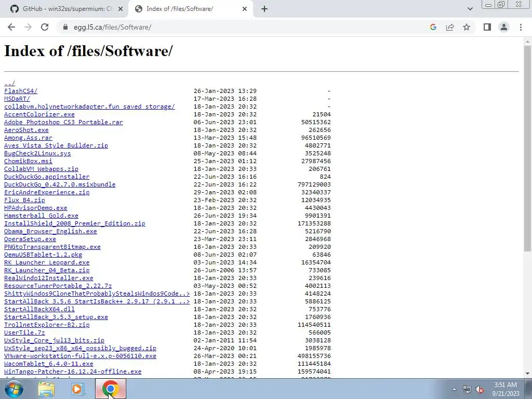
Task: Click the muted volume tray icon
Action: pos(480,389)
